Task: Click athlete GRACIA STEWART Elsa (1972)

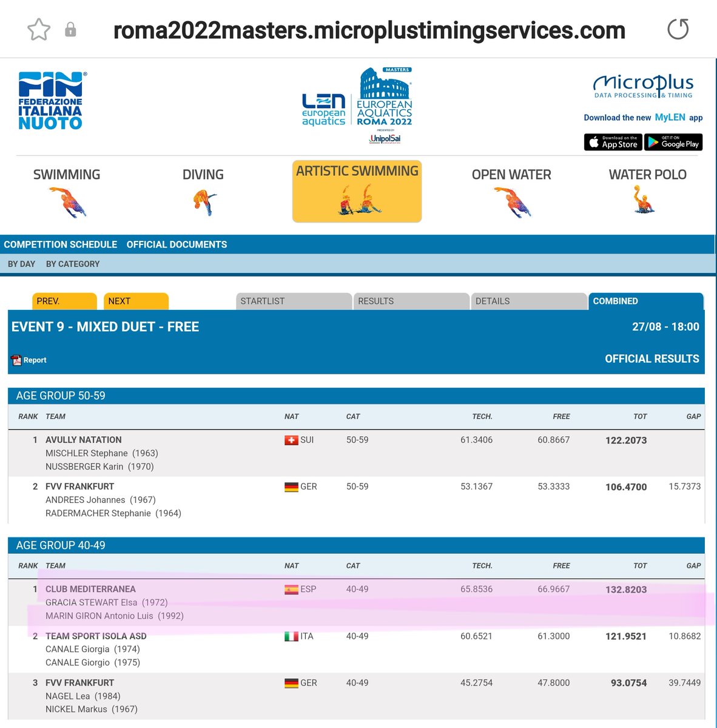Action: click(x=107, y=602)
